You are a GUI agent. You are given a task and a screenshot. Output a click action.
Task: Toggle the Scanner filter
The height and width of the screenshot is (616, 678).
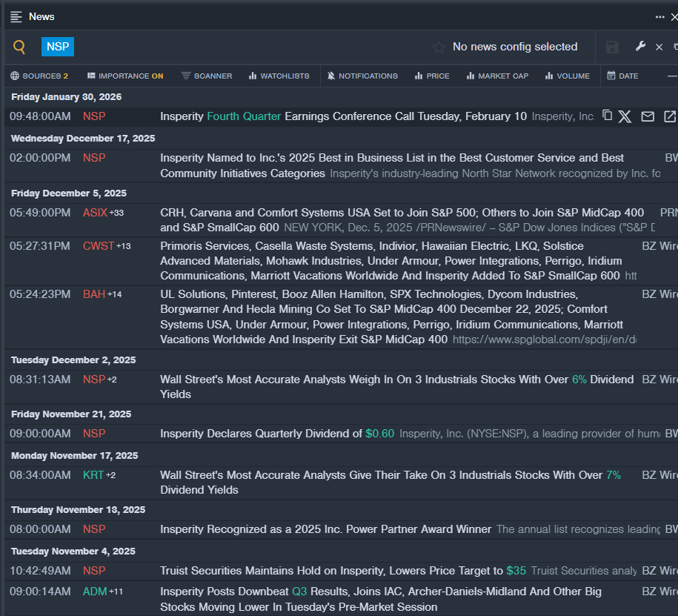click(207, 76)
